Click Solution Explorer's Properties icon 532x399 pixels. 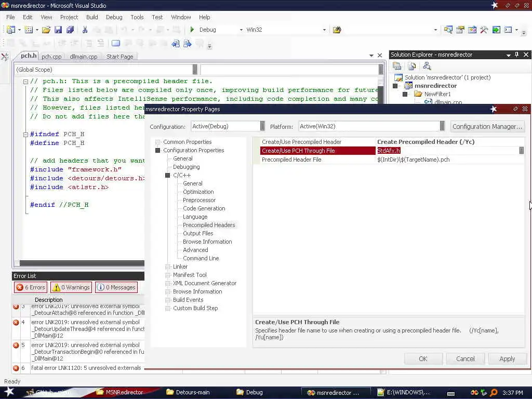pos(397,66)
